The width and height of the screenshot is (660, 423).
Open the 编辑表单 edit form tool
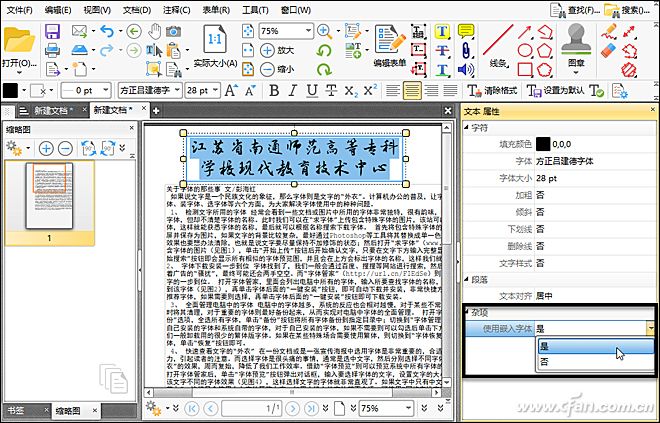pos(390,46)
